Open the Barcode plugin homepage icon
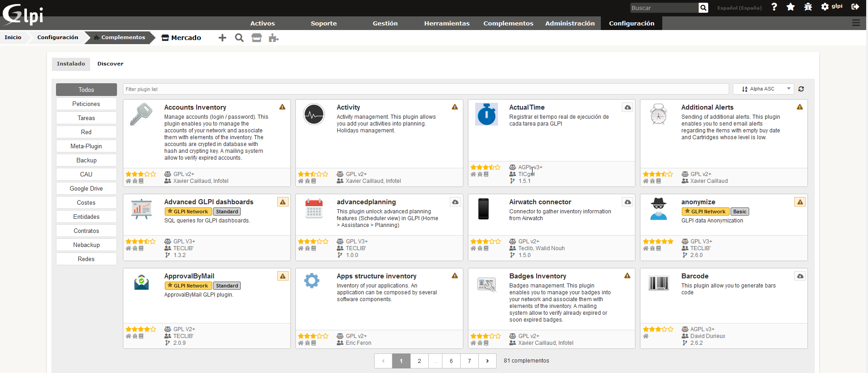The height and width of the screenshot is (373, 868). pos(646,336)
